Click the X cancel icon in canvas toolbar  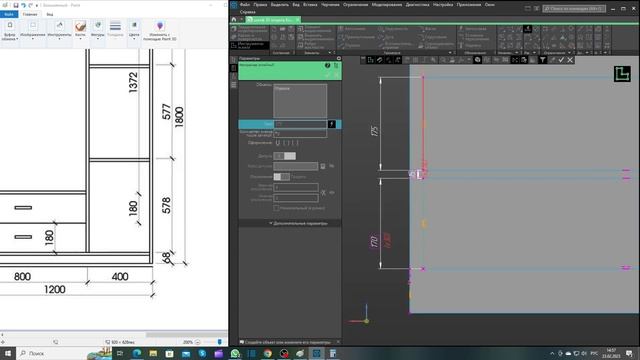[x=570, y=60]
